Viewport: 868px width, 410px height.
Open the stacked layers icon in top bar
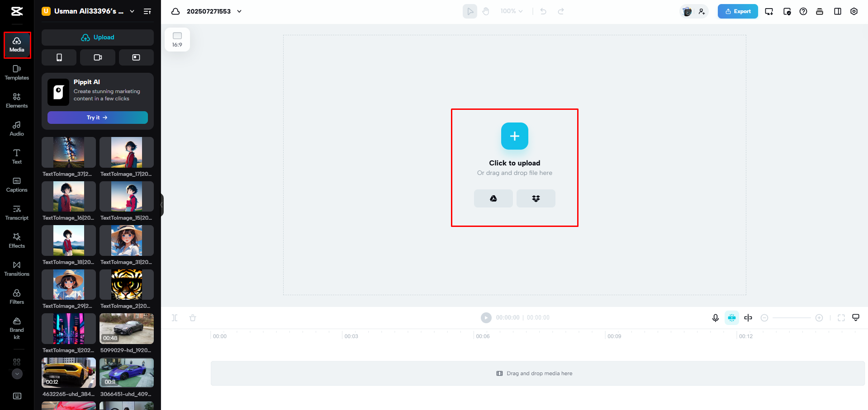tap(820, 11)
